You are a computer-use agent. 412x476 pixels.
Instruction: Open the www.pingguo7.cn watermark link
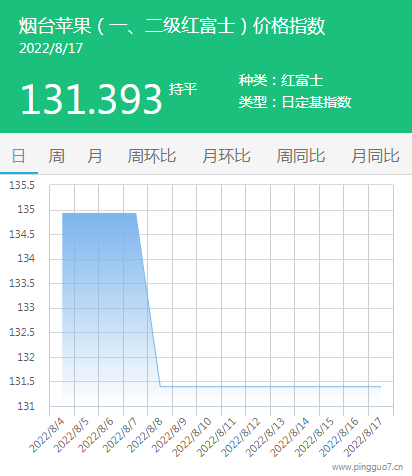click(367, 467)
